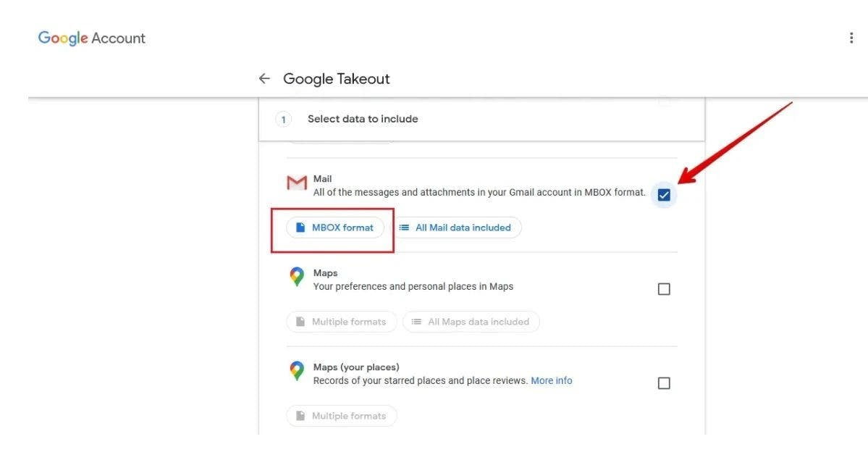Screen dimensions: 868x455
Task: Click the back arrow beside Google Takeout
Action: [264, 79]
